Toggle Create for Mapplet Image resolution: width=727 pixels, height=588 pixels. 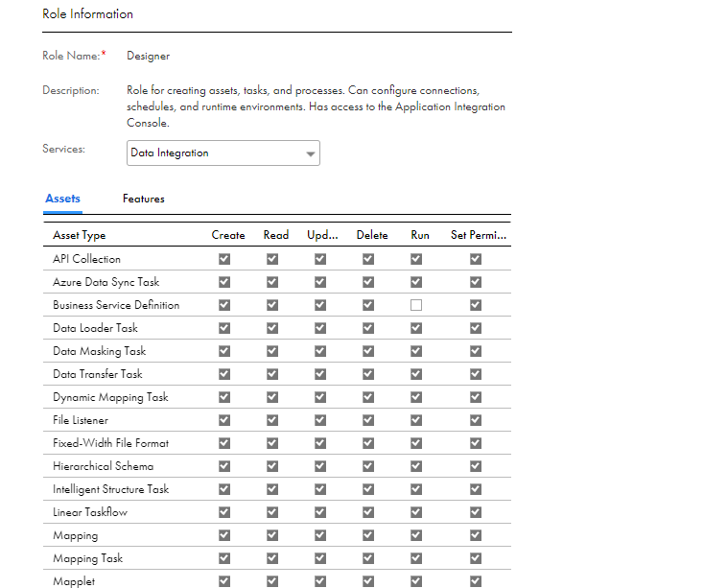pyautogui.click(x=224, y=581)
